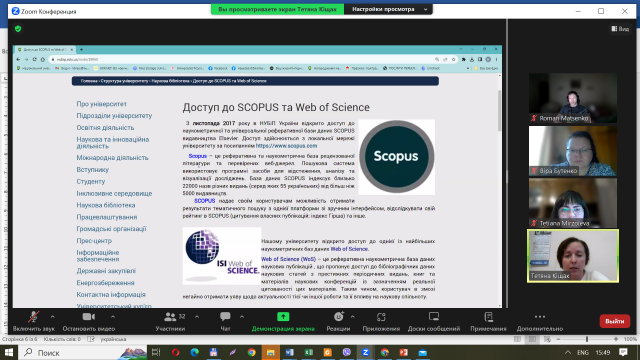Expand reactions options arrow
The width and height of the screenshot is (640, 360).
353,317
